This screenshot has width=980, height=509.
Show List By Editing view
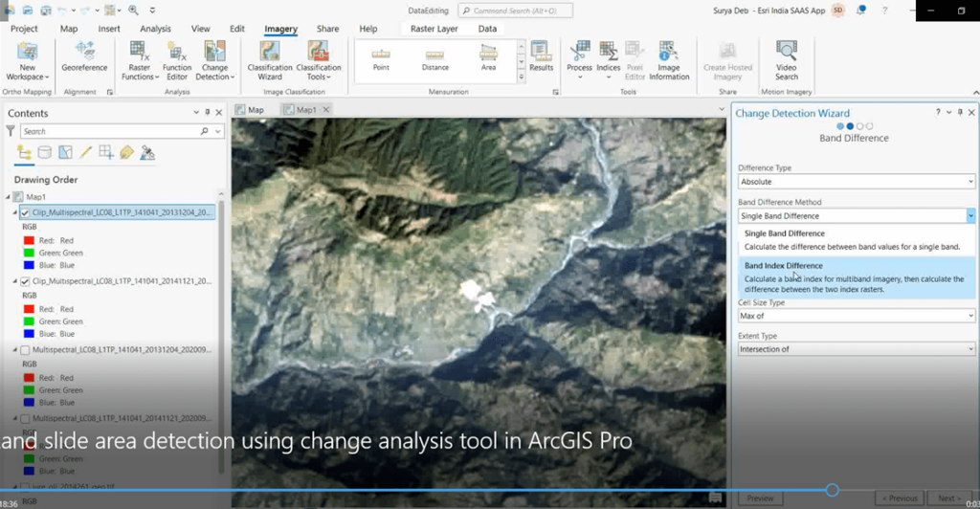coord(85,153)
